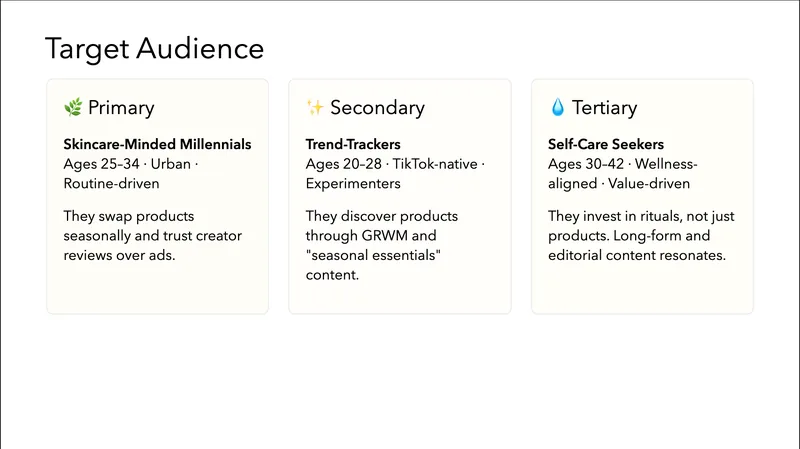Click empty space at bottom of Primary card
Viewport: 800px width, 449px height.
[157, 290]
